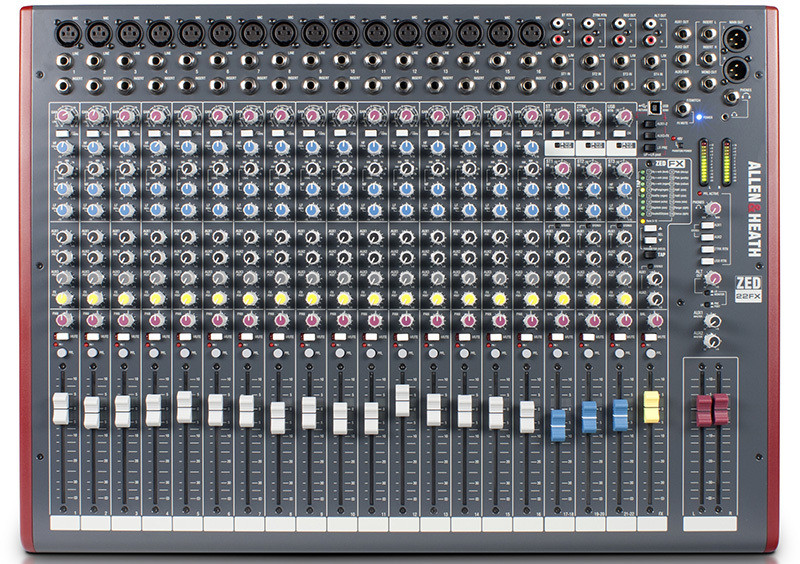Screen dimensions: 800x564
Task: Click the blue fader on stereo channel 17-18
Action: pyautogui.click(x=558, y=425)
